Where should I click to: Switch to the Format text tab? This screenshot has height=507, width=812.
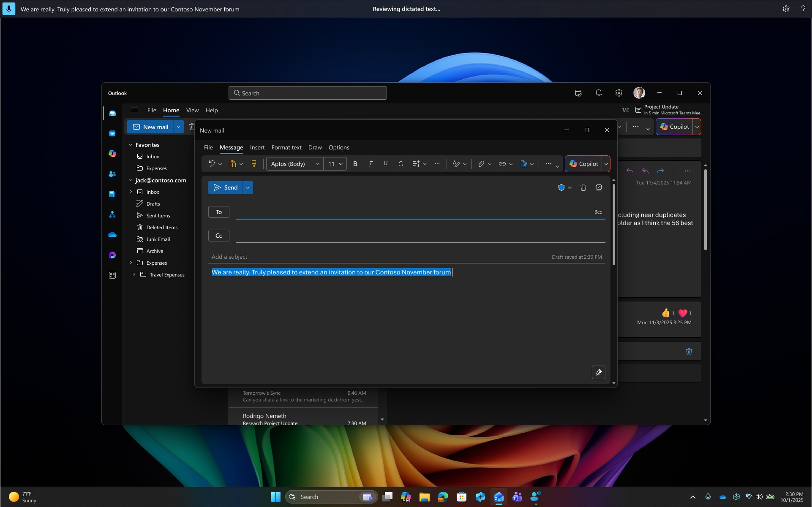click(x=286, y=147)
